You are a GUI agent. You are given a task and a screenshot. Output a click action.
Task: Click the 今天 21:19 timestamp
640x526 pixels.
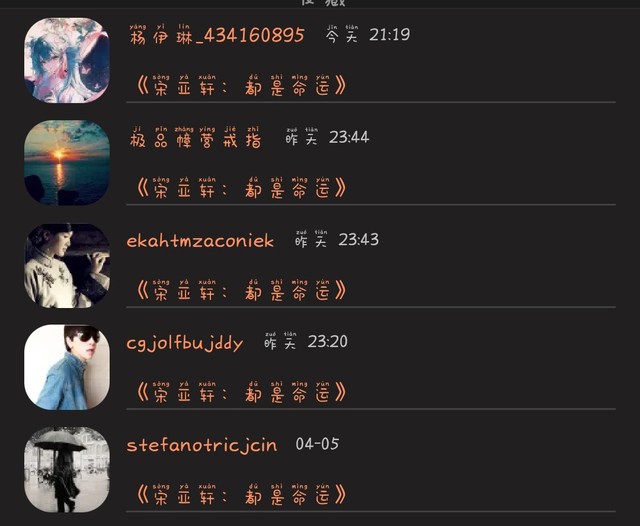point(368,34)
